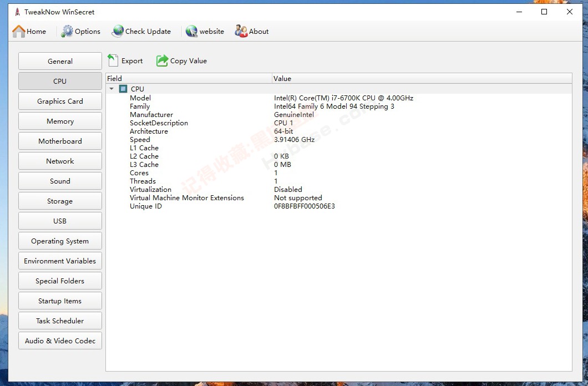Select the L1 Cache field row
588x386 pixels.
(339, 148)
